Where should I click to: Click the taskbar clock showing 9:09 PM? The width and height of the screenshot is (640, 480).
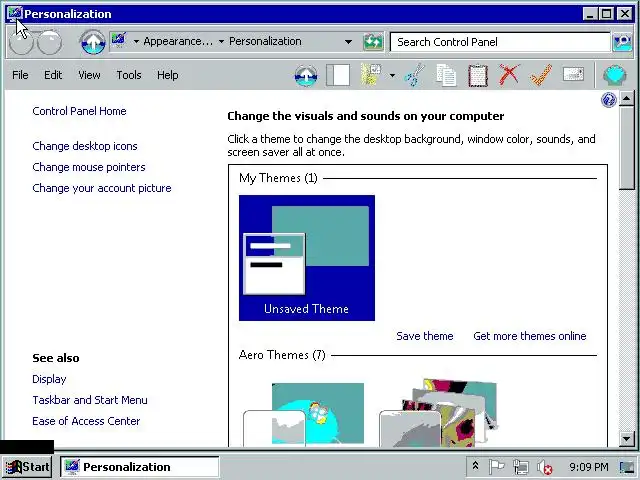(589, 467)
